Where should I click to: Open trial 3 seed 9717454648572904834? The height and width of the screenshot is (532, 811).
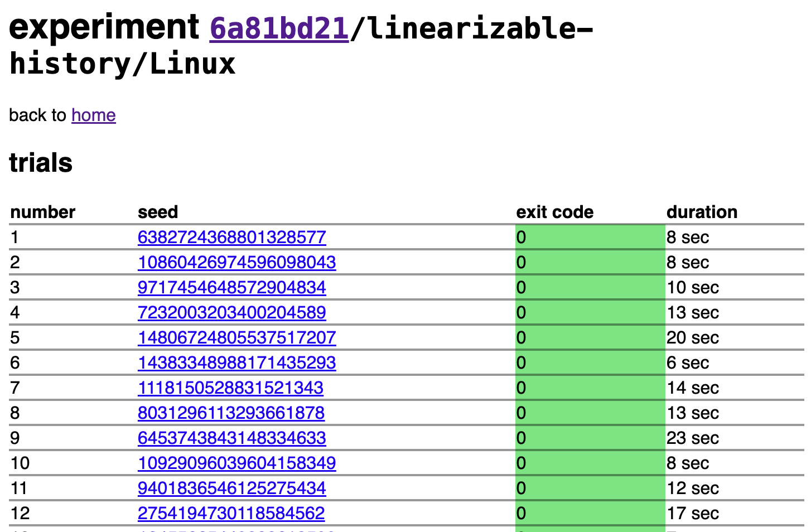coord(231,288)
